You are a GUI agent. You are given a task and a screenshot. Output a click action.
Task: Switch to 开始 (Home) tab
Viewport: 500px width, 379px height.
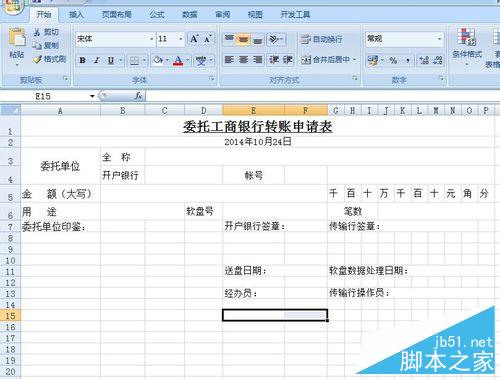44,15
